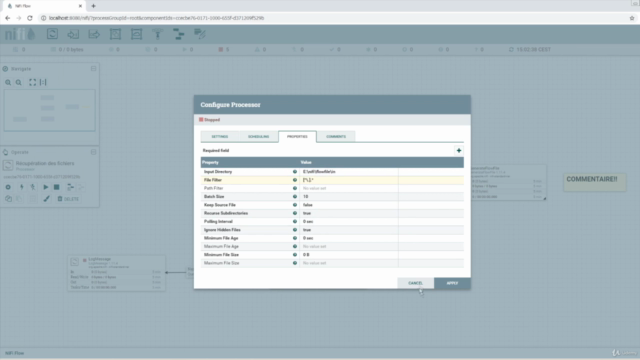This screenshot has height=360, width=640.
Task: Bookmark this page with the star icon
Action: pos(632,18)
